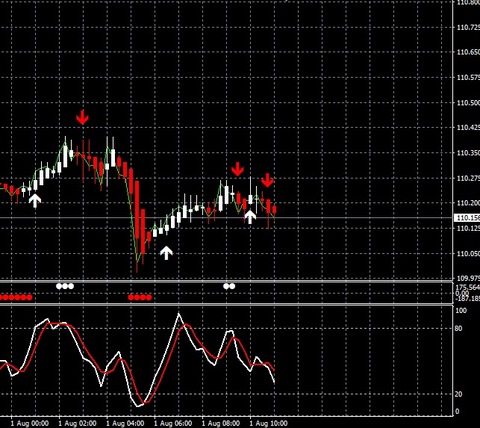Click the white up arrow near 00:00
The height and width of the screenshot is (428, 480).
coord(35,201)
